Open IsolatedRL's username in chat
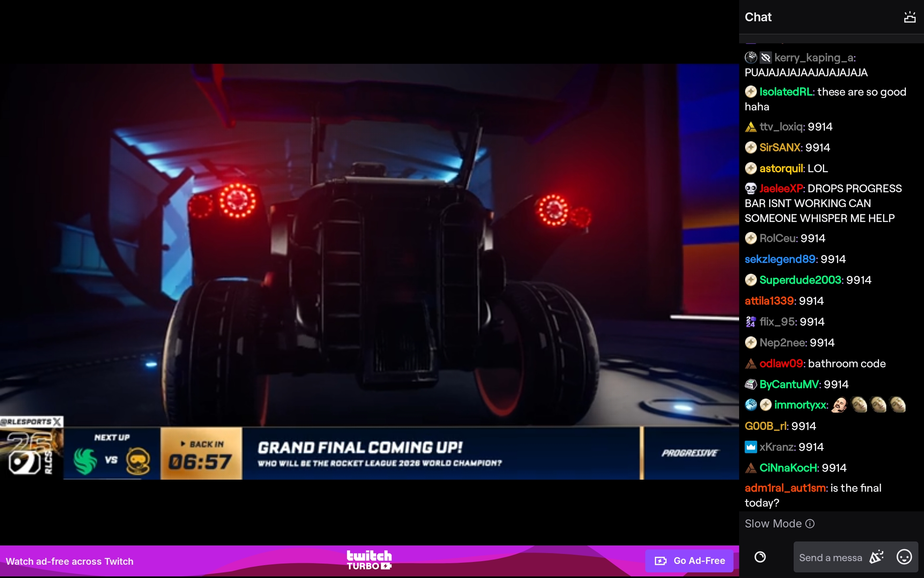Image resolution: width=924 pixels, height=578 pixels. [x=786, y=92]
